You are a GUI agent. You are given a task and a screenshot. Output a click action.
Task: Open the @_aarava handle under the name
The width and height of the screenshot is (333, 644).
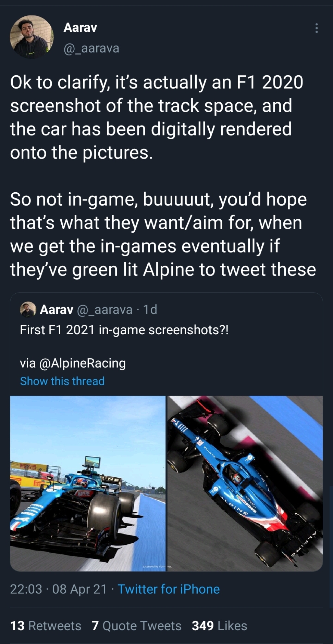(91, 48)
